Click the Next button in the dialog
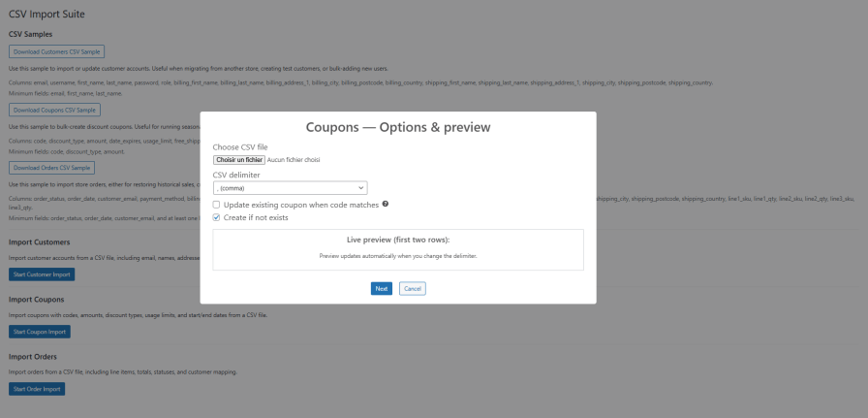Screen dimensions: 868x418 click(x=381, y=288)
